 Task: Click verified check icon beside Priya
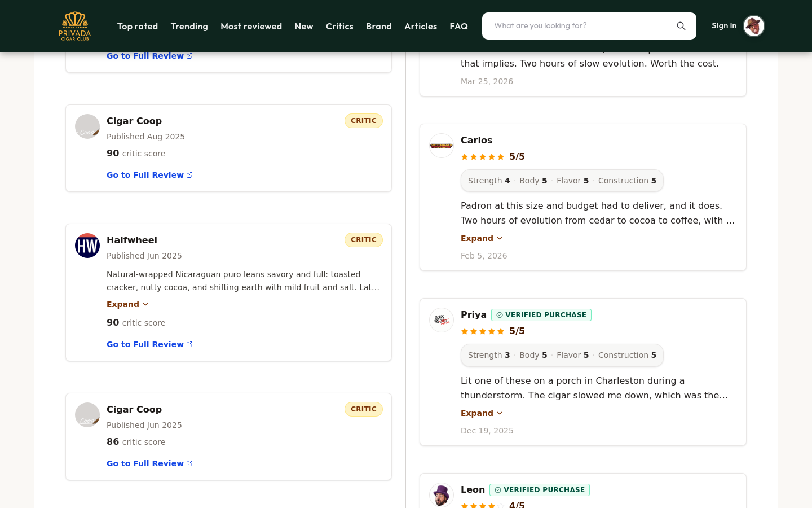500,315
